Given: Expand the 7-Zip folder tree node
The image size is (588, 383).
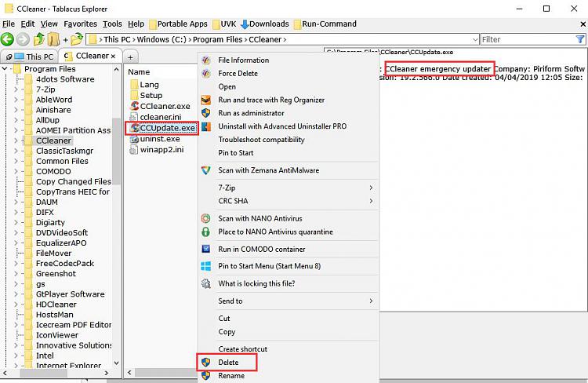Looking at the screenshot, I should (16, 89).
